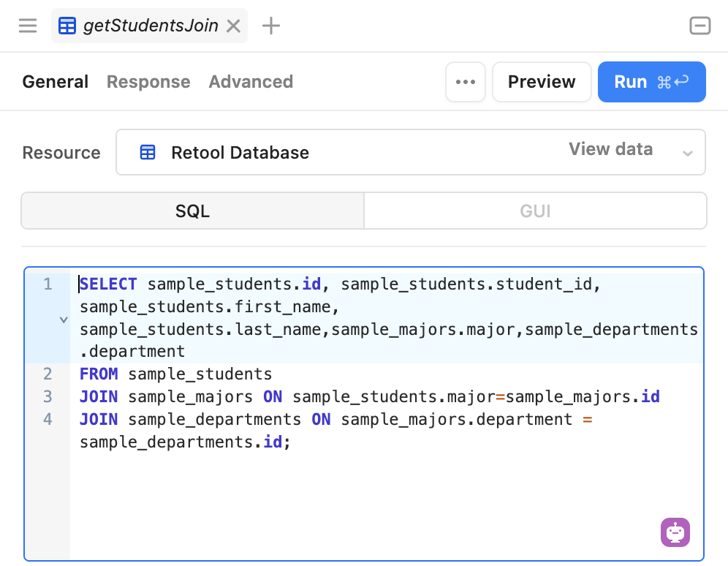The height and width of the screenshot is (566, 728).
Task: Select GUI mode
Action: coord(535,211)
